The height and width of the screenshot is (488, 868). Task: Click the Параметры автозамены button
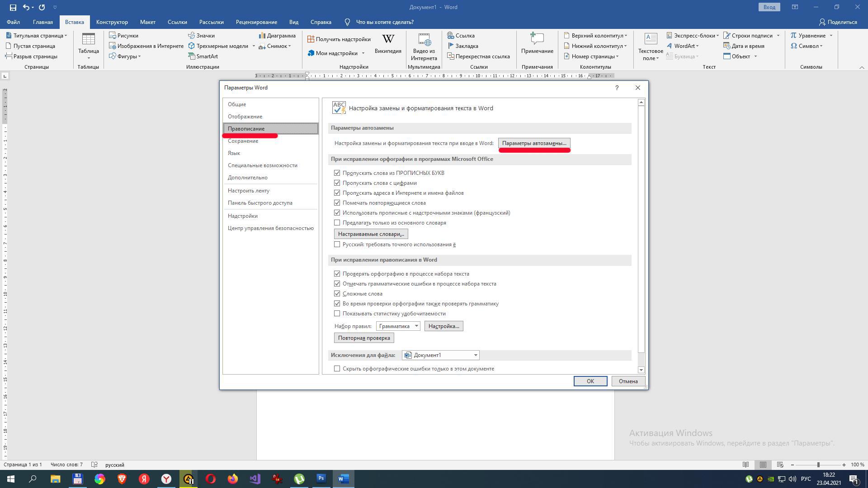pyautogui.click(x=534, y=143)
